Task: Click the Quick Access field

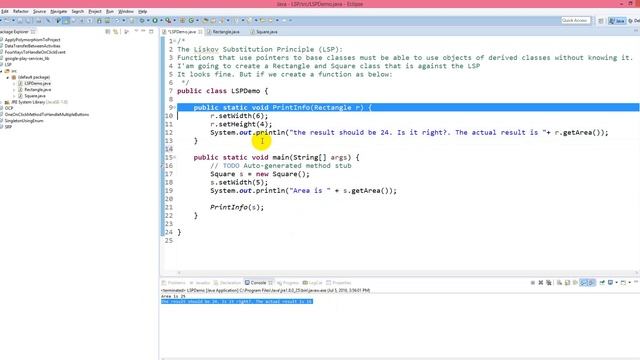Action: click(575, 20)
